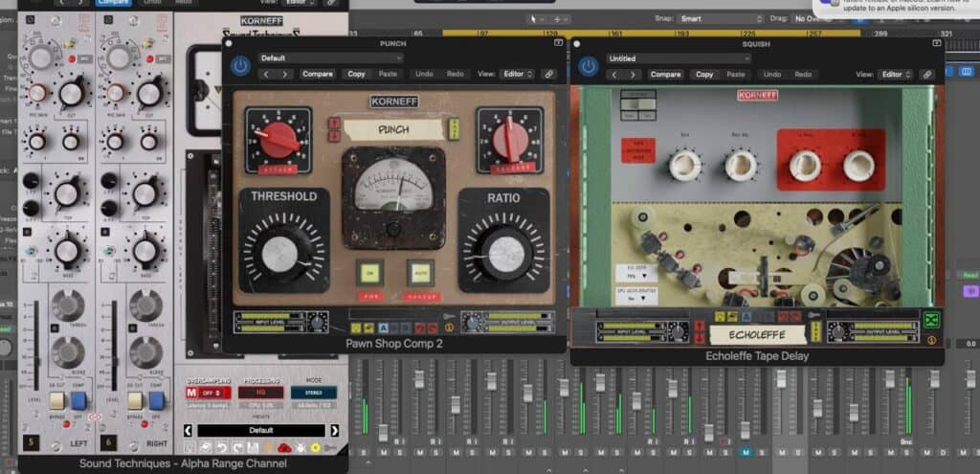
Task: Click Compare in the Punch plugin window
Action: point(318,74)
